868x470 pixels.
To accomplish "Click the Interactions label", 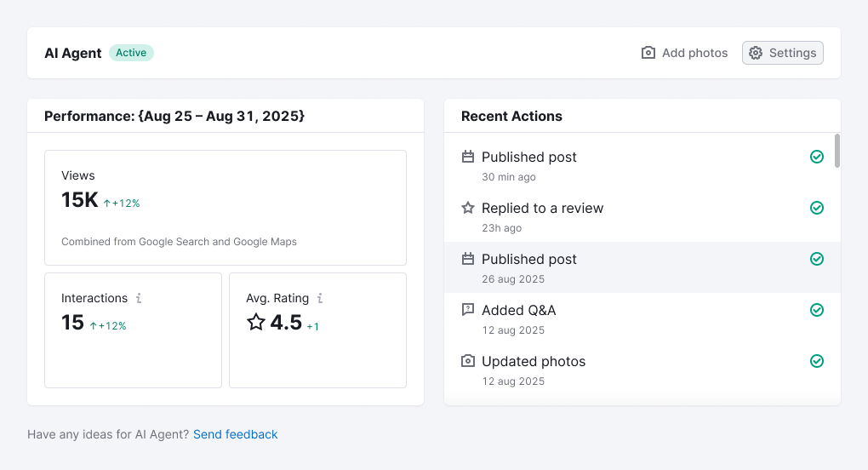I will [94, 298].
